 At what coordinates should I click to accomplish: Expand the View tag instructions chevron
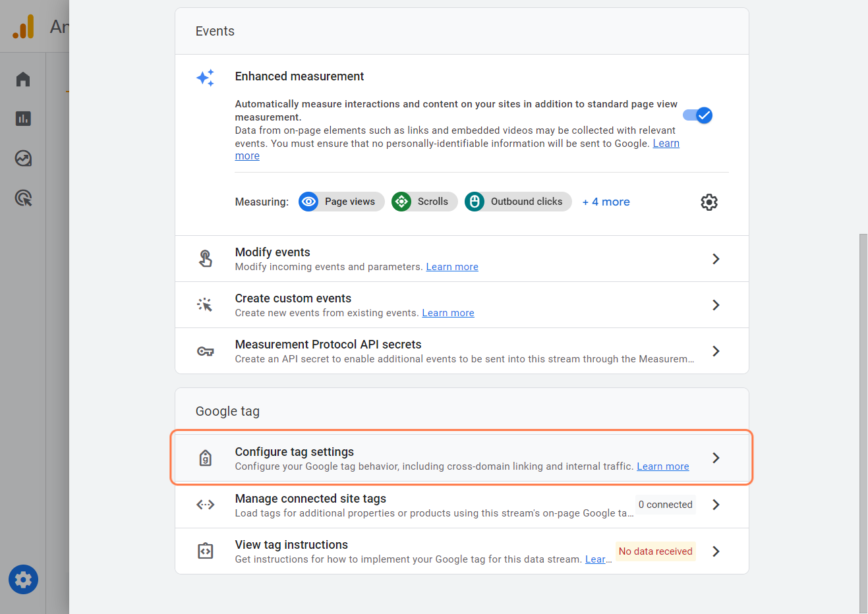click(716, 551)
